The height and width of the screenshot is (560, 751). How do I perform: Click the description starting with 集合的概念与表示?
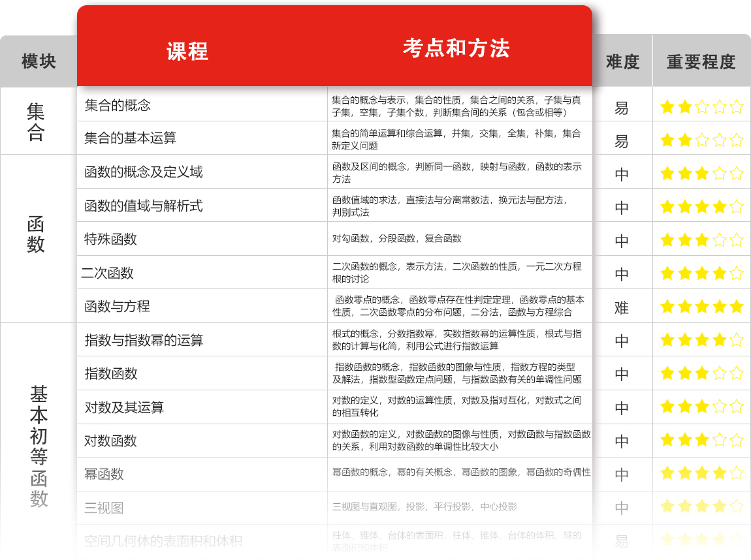[x=456, y=106]
